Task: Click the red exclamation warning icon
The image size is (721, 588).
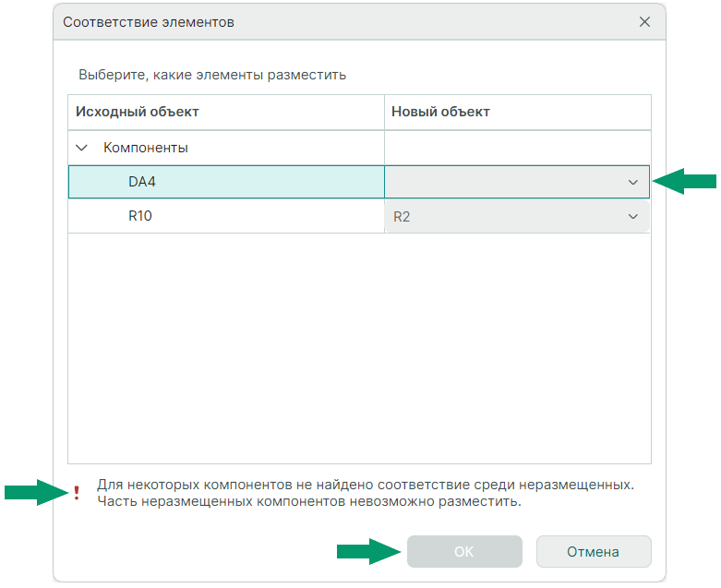Action: pos(77,493)
